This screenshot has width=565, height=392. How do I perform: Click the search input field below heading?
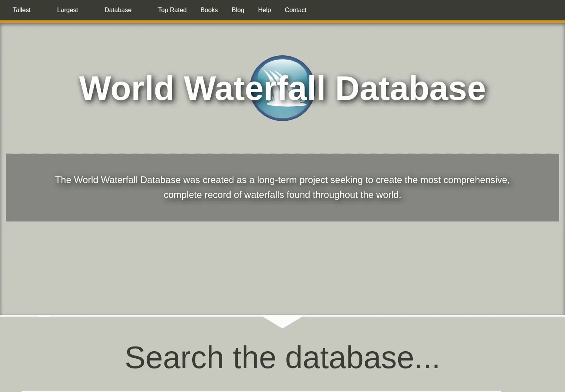tap(261, 391)
